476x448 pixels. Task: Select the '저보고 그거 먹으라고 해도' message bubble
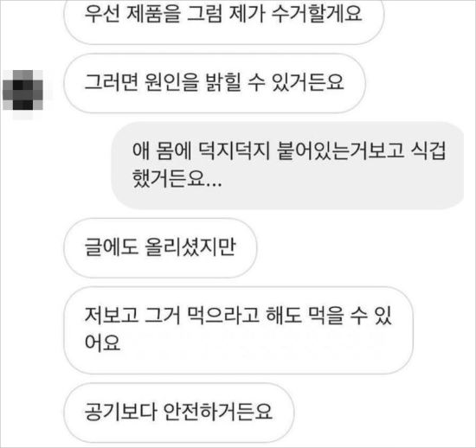pos(238,330)
